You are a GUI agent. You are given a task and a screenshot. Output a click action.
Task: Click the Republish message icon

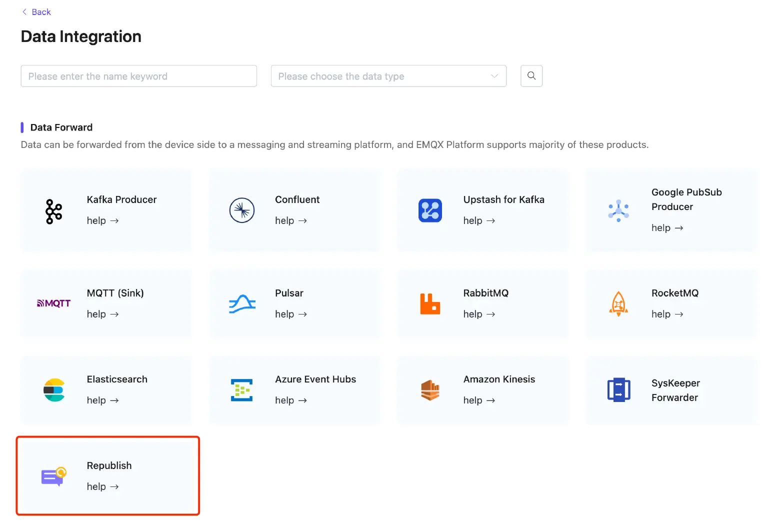(x=54, y=476)
